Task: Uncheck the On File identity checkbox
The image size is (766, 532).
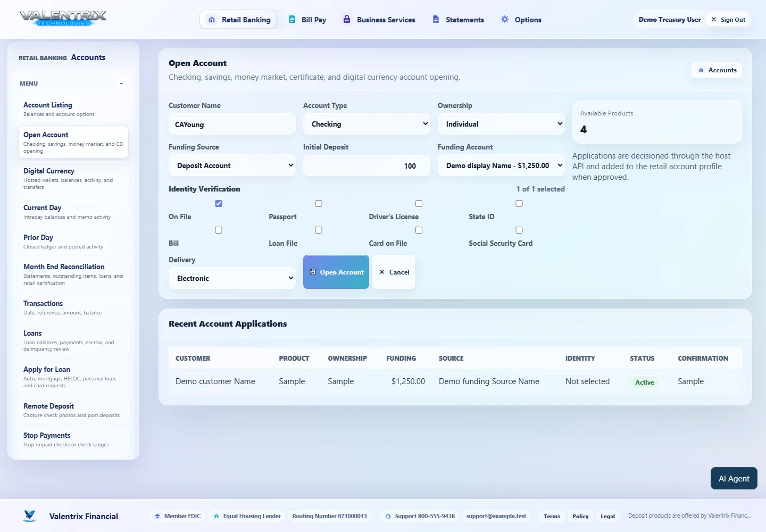Action: pyautogui.click(x=219, y=203)
